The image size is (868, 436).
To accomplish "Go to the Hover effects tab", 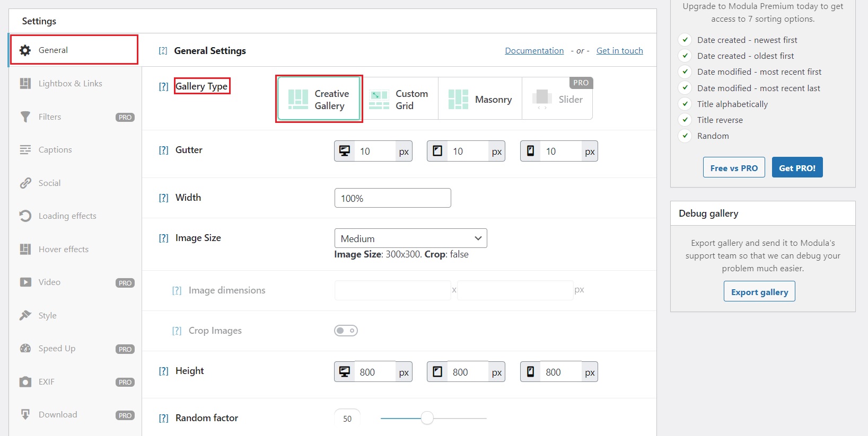I will (x=63, y=250).
